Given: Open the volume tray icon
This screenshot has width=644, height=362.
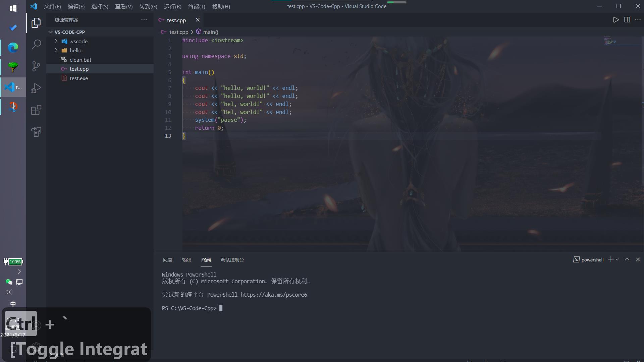Looking at the screenshot, I should (9, 292).
